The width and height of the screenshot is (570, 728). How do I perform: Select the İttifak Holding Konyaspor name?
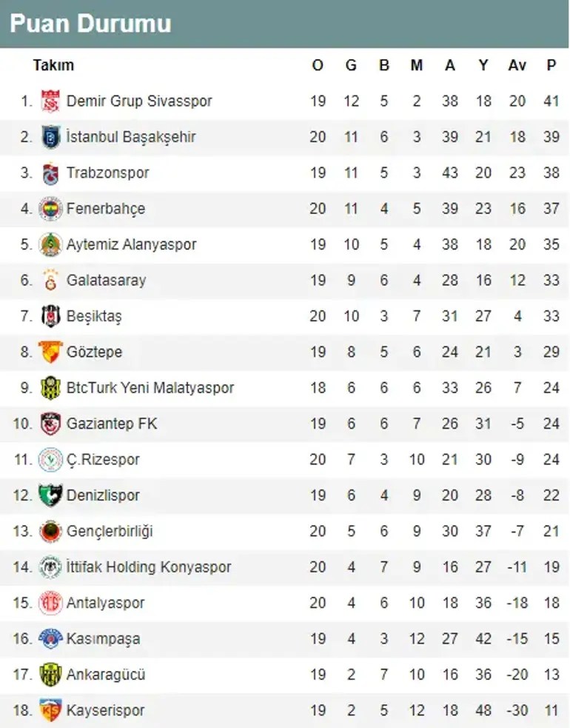tap(149, 567)
